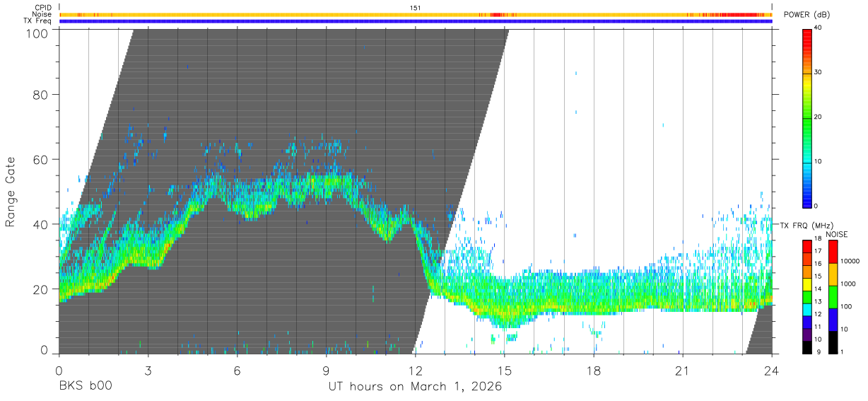Click the '12' hour tick on the time axis
Screen dimensions: 868x401
[416, 371]
